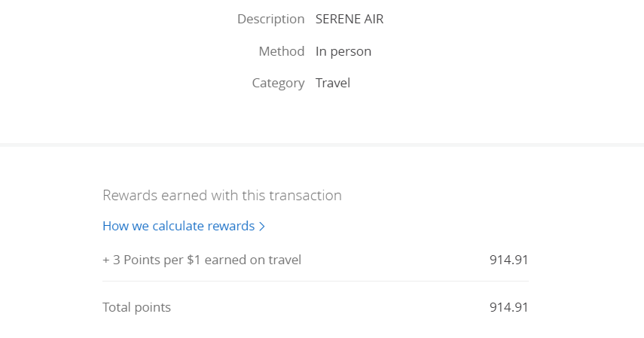Click the plus sign before "3 Points"

106,260
